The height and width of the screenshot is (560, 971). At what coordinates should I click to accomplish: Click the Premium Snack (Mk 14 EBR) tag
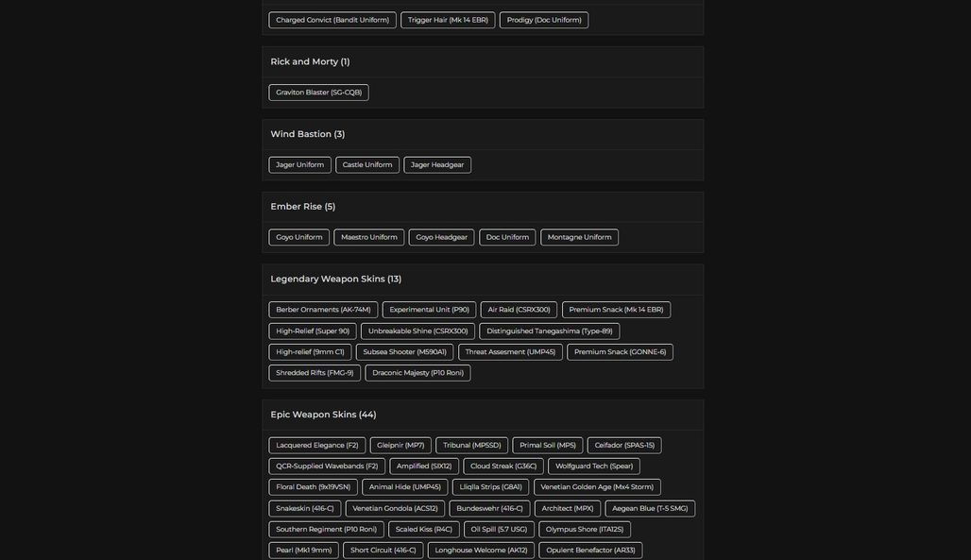(x=616, y=310)
